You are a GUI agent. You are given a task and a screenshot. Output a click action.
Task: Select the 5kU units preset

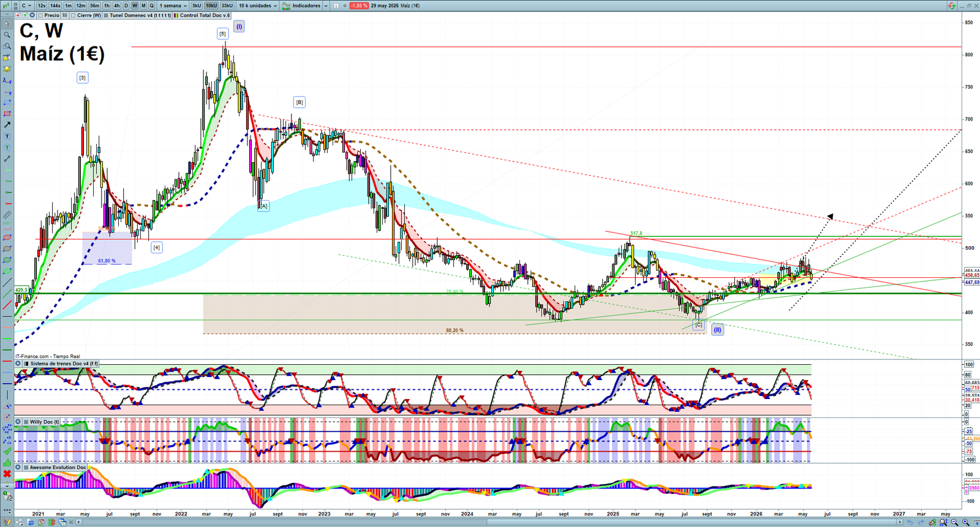tap(196, 6)
